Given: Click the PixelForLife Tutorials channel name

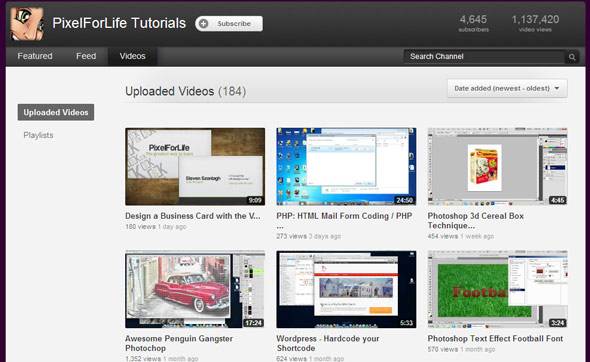Looking at the screenshot, I should (x=119, y=23).
